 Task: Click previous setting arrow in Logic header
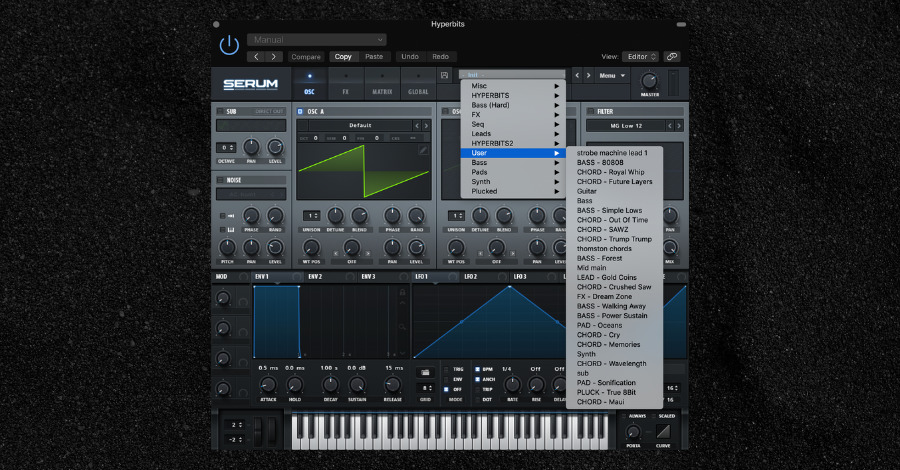coord(257,56)
